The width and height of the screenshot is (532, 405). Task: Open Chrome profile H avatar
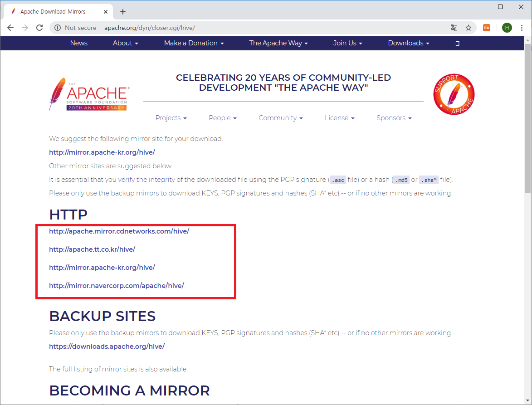click(507, 28)
